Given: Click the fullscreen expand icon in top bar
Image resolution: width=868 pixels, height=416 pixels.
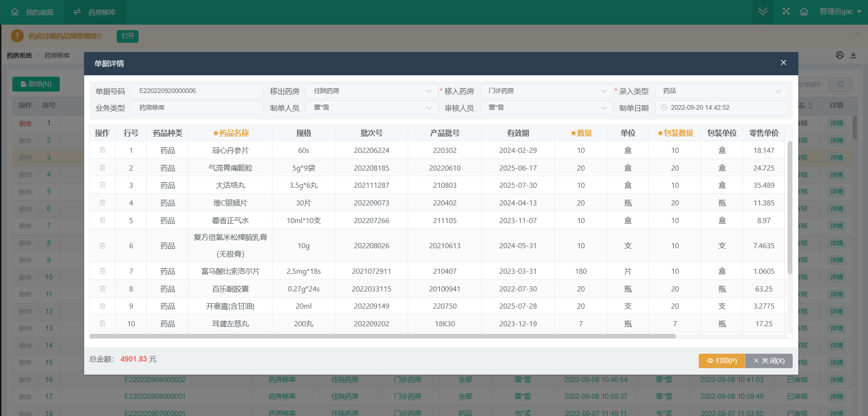Looking at the screenshot, I should pos(786,11).
